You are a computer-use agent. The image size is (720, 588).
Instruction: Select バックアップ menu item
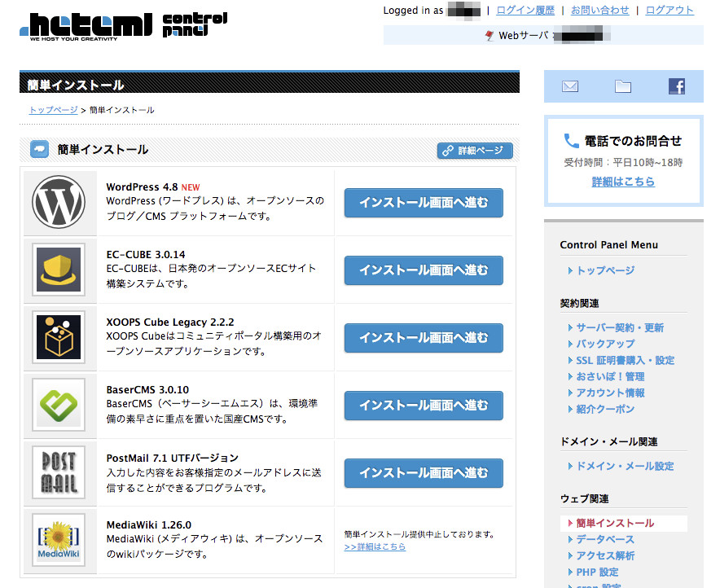tap(605, 344)
